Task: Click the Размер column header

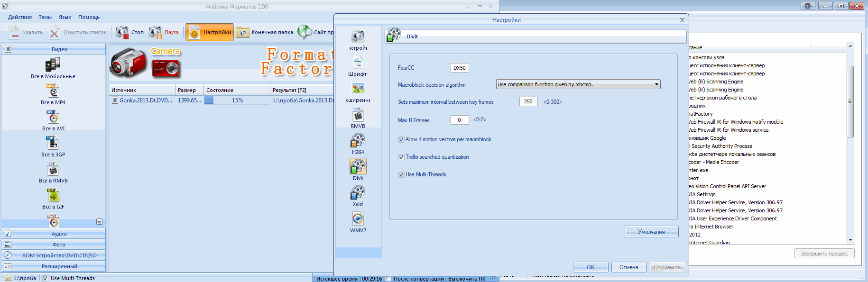Action: click(x=189, y=90)
